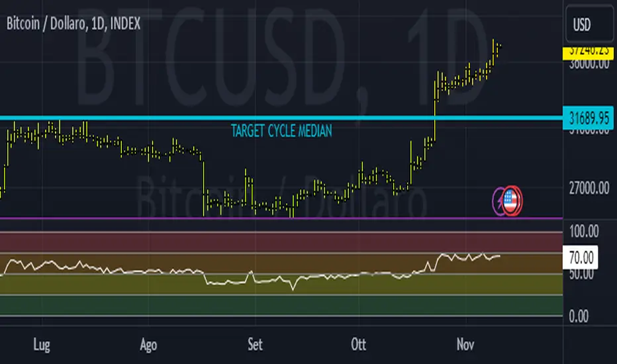
Task: Select the cyan horizontal target line
Action: (281, 118)
